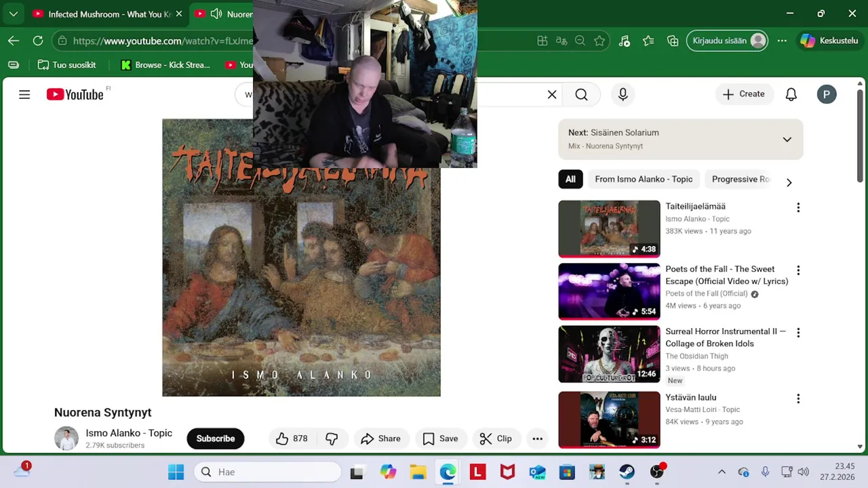View site info padlock icon
Viewport: 868px width, 488px height.
pos(62,41)
